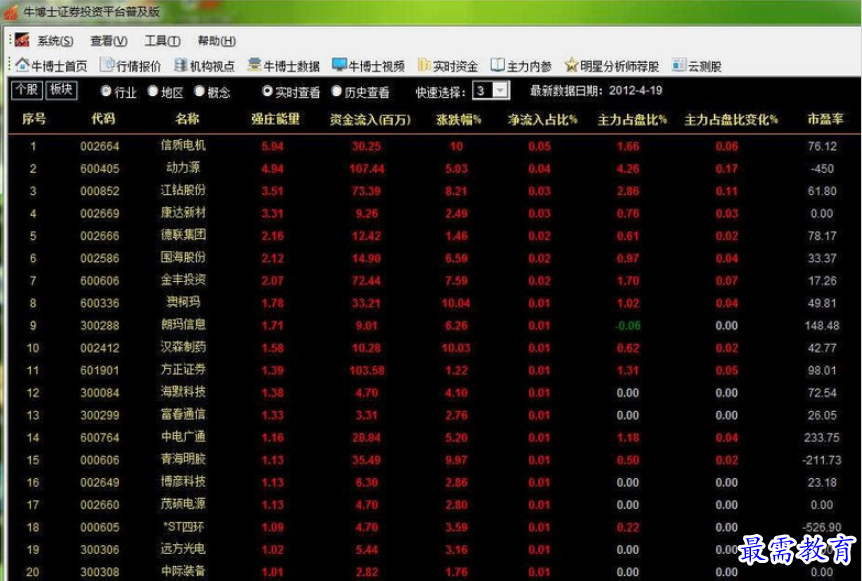
Task: Select stock 青海明胶 in the list
Action: click(x=183, y=459)
